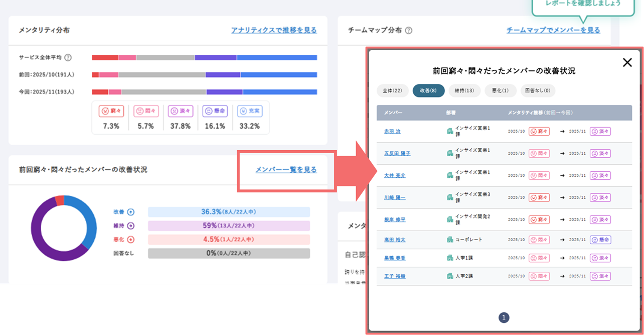Viewport: 644px width, 335px height.
Task: Click the 淡々 face badge in the legend
Action: [x=181, y=111]
